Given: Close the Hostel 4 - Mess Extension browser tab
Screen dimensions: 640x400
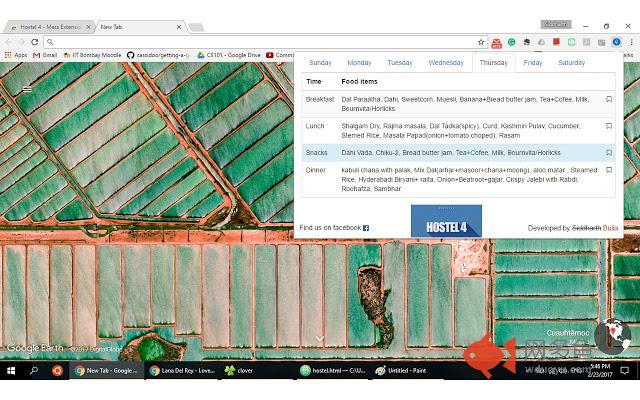Looking at the screenshot, I should [x=88, y=27].
